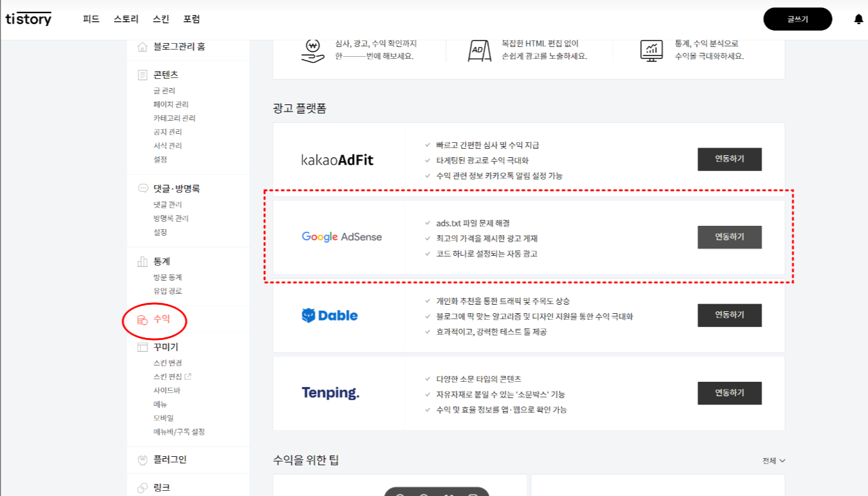Click the 콘텐츠 document icon
Image resolution: width=868 pixels, height=496 pixels.
(142, 75)
